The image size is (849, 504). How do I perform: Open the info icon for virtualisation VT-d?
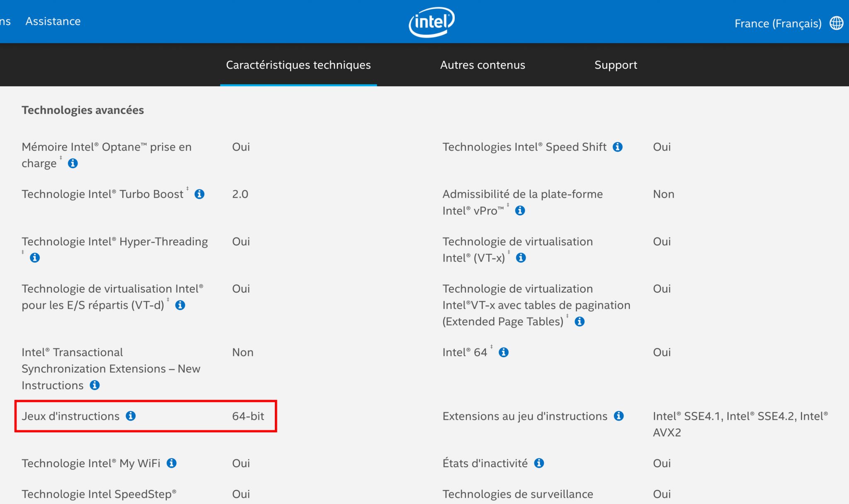tap(180, 306)
